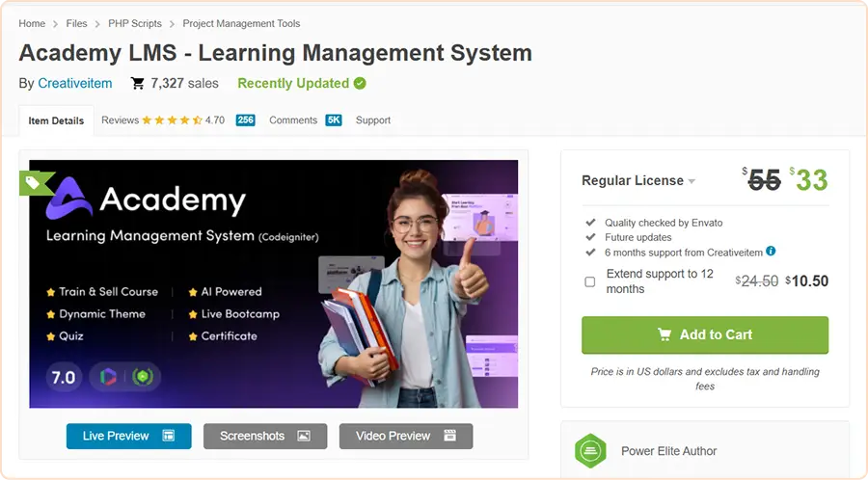Click the green price tag ribbon icon
This screenshot has height=480, width=868.
tap(36, 183)
